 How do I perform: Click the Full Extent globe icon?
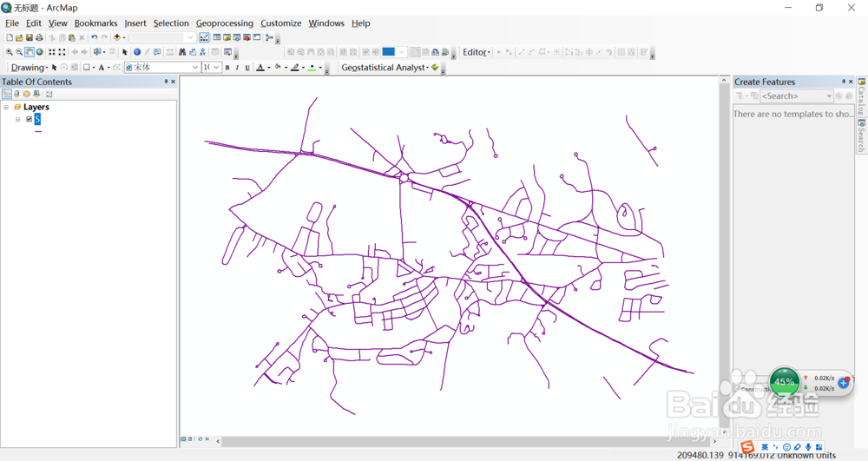tap(39, 52)
